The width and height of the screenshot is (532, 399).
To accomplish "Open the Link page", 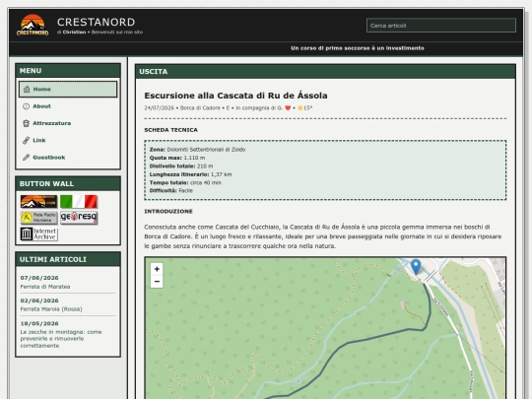I will click(68, 140).
